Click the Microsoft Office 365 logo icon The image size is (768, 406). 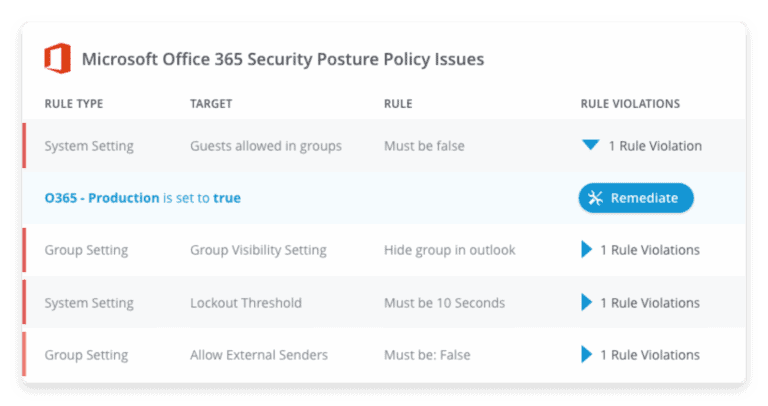coord(58,58)
